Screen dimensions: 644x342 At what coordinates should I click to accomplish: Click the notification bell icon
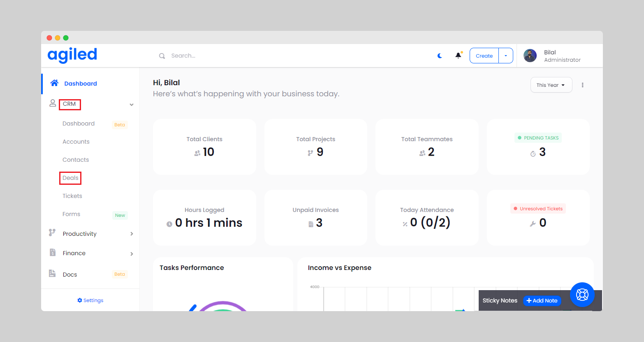[458, 56]
